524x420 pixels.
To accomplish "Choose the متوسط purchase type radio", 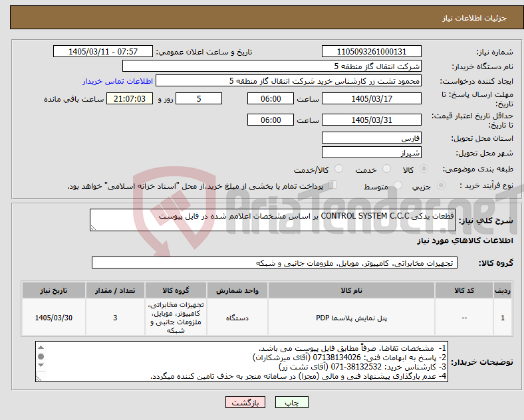I will (398, 185).
